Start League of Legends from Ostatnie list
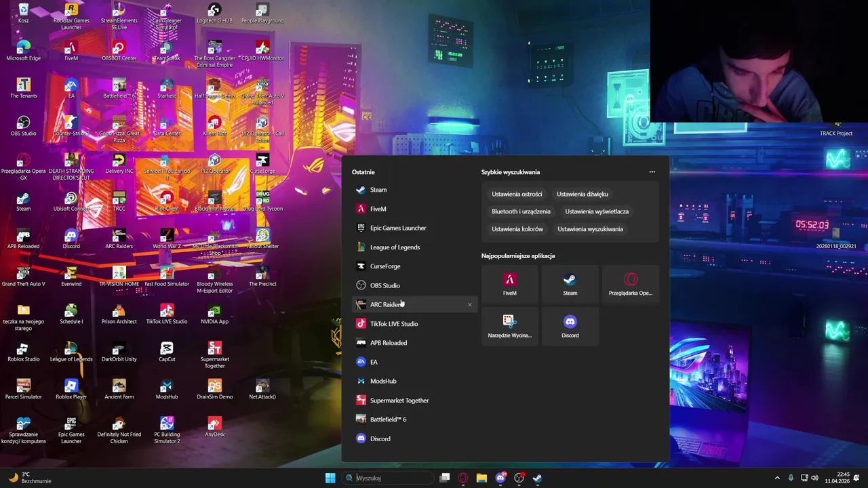This screenshot has width=868, height=488. point(414,247)
